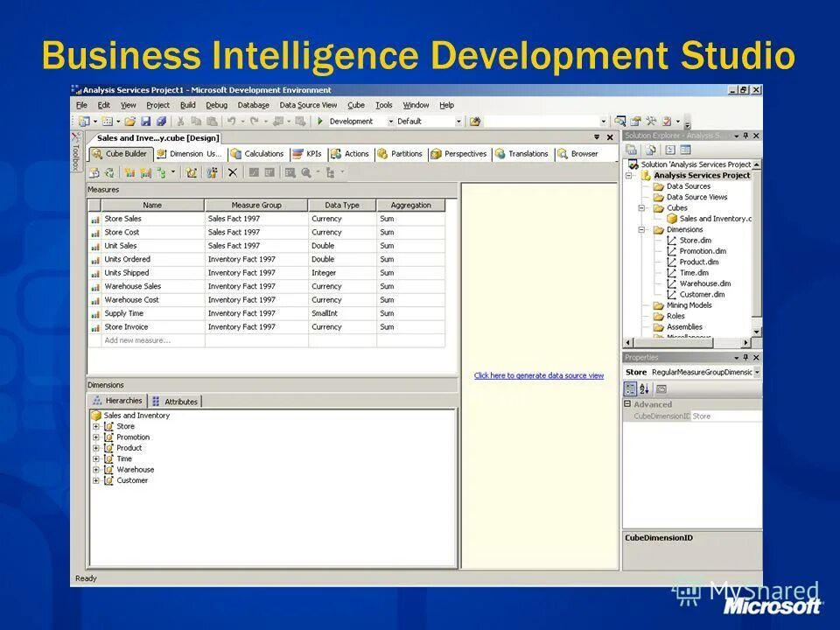Viewport: 840px width, 630px height.
Task: Toggle auto-hide pin on Properties panel
Action: tap(745, 357)
